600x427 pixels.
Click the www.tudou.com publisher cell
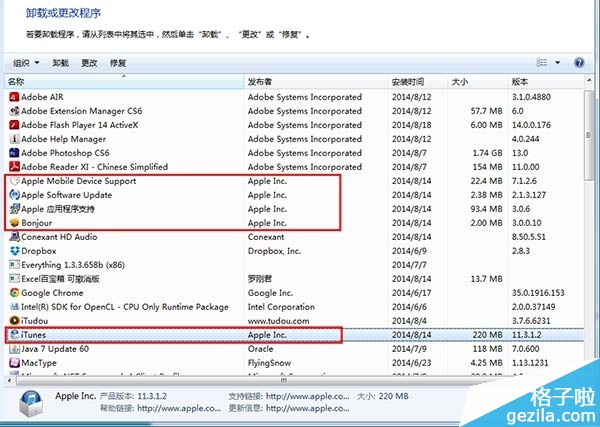coord(278,321)
